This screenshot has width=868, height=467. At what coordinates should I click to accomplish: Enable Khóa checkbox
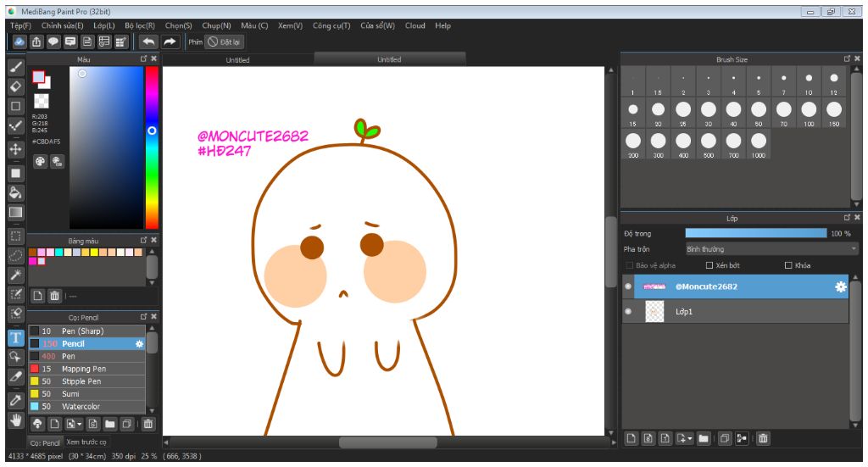tap(788, 265)
